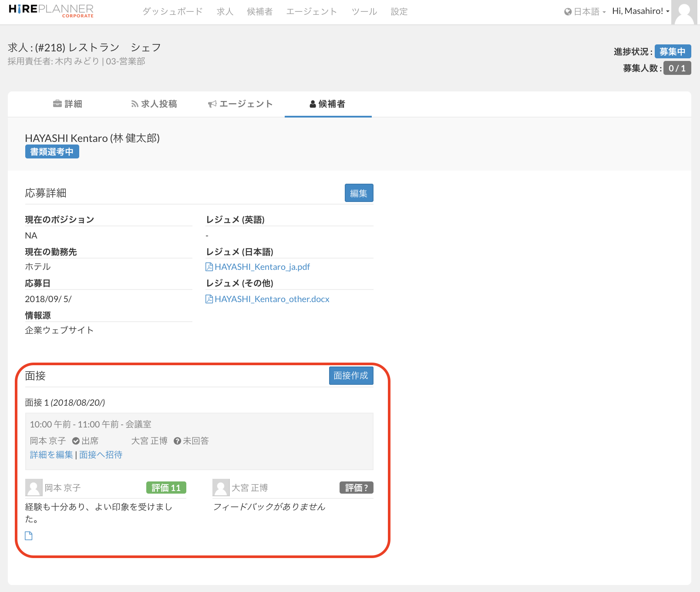This screenshot has height=592, width=700.
Task: Open the user profile avatar at top right
Action: 684,12
